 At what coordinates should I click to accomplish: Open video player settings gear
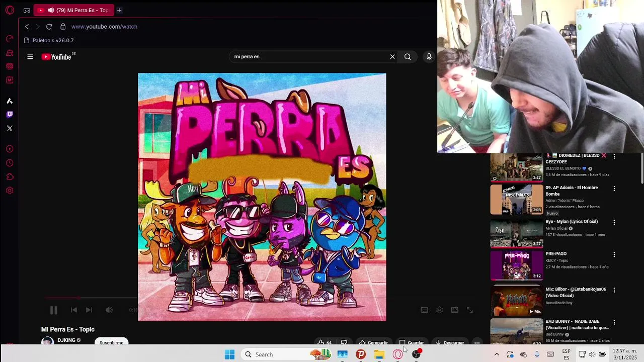point(439,310)
